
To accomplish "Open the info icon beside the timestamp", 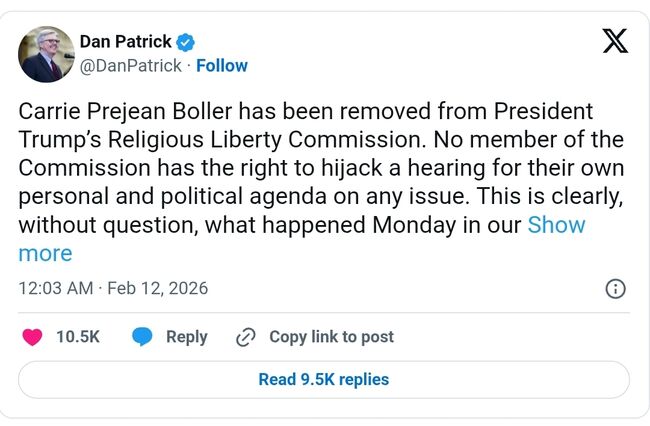I will (616, 289).
